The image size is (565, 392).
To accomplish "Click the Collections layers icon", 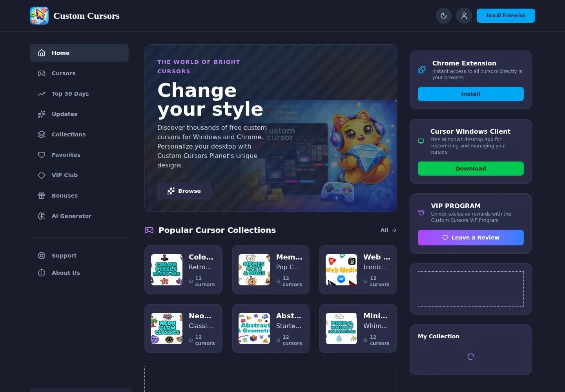I will coord(42,134).
